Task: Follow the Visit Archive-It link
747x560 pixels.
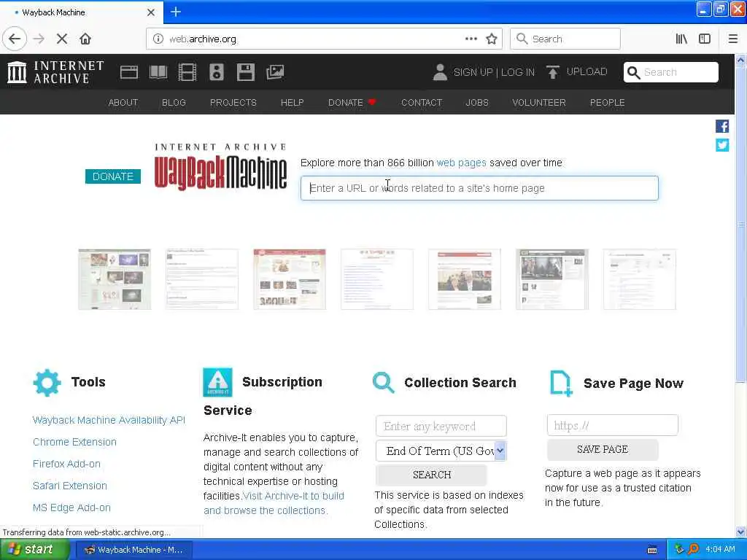Action: (274, 503)
